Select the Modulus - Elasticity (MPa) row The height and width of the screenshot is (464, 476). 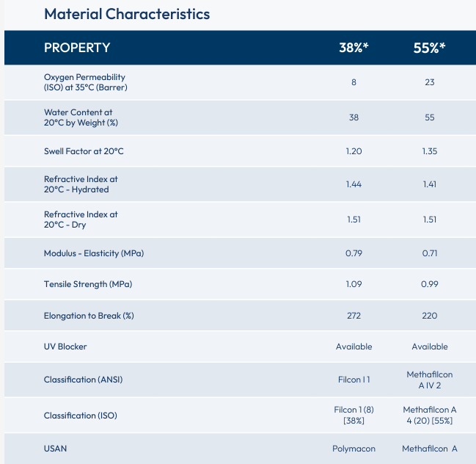click(94, 253)
